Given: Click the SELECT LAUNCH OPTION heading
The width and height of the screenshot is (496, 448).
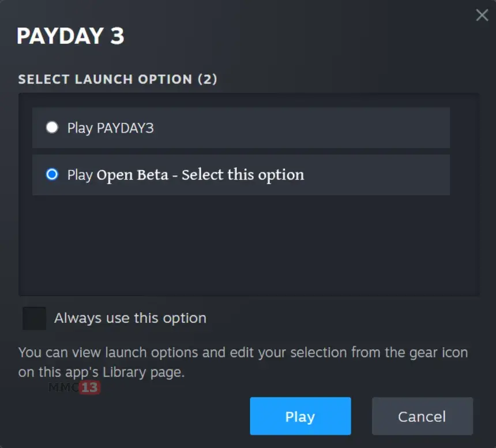Looking at the screenshot, I should point(105,80).
